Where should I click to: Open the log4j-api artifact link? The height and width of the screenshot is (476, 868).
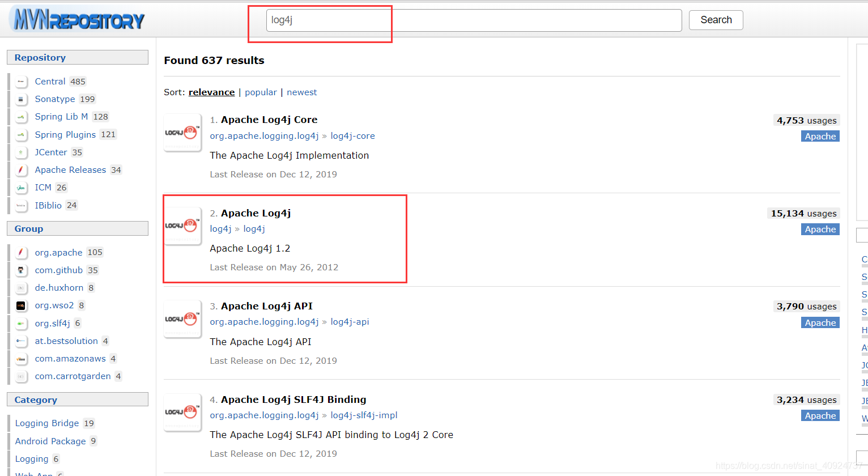coord(350,322)
